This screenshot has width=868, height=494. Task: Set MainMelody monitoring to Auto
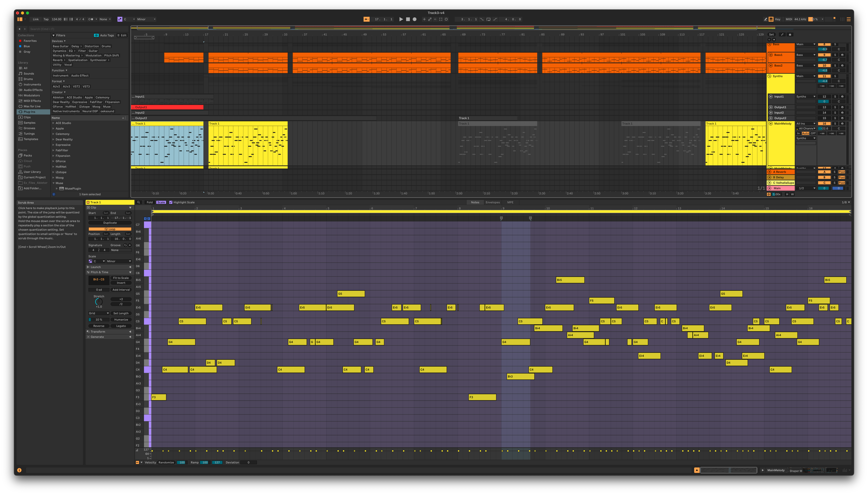[x=805, y=133]
